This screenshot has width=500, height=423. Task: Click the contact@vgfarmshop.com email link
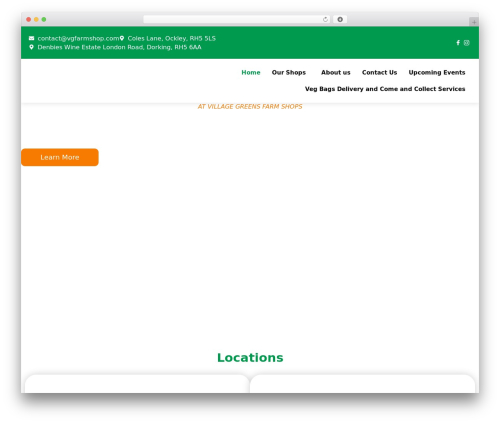[78, 38]
